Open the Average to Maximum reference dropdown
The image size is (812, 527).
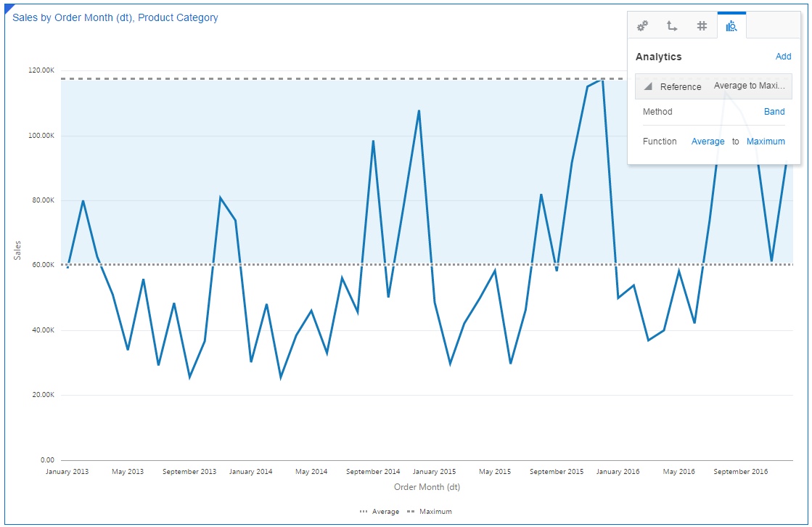coord(751,85)
